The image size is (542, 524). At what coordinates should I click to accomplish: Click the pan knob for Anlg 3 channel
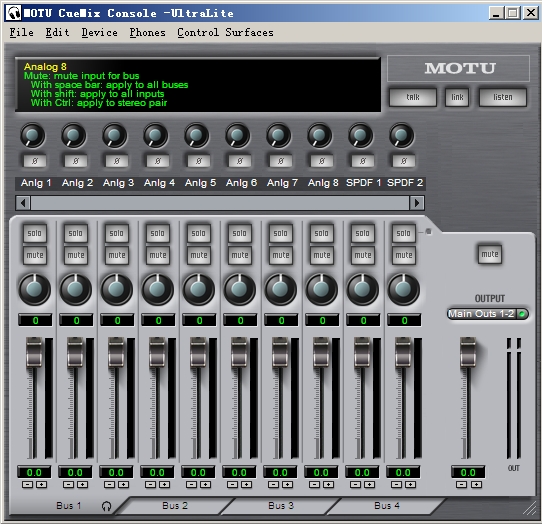[117, 290]
